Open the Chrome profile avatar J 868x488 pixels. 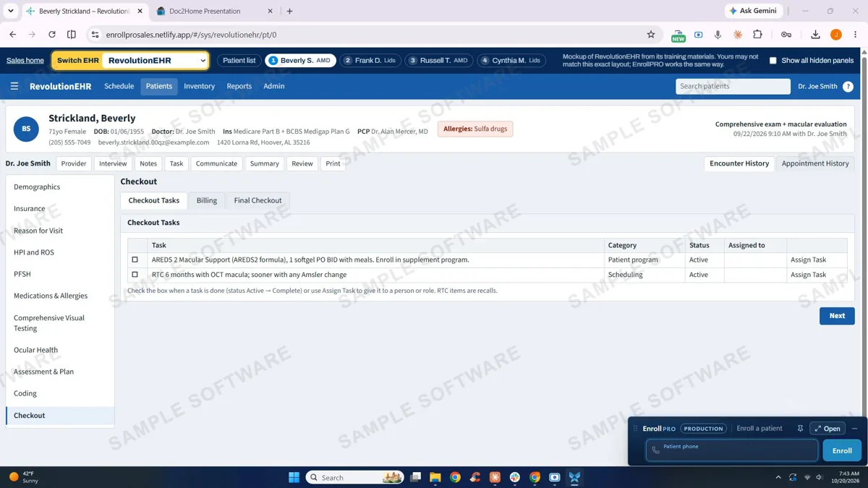point(835,35)
